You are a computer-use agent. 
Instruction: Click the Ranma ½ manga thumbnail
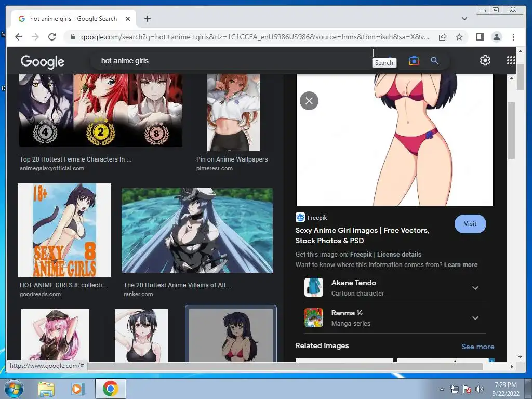pos(313,317)
